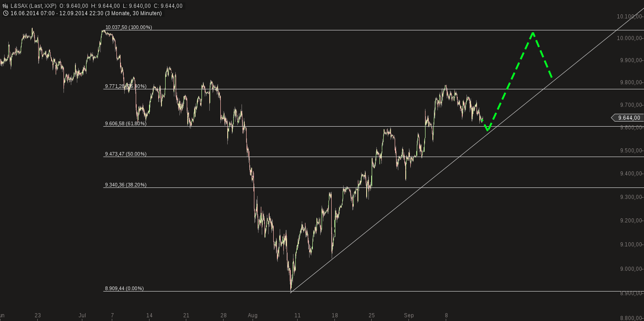Select the candlestick chart icon beside L&SAX

point(5,6)
